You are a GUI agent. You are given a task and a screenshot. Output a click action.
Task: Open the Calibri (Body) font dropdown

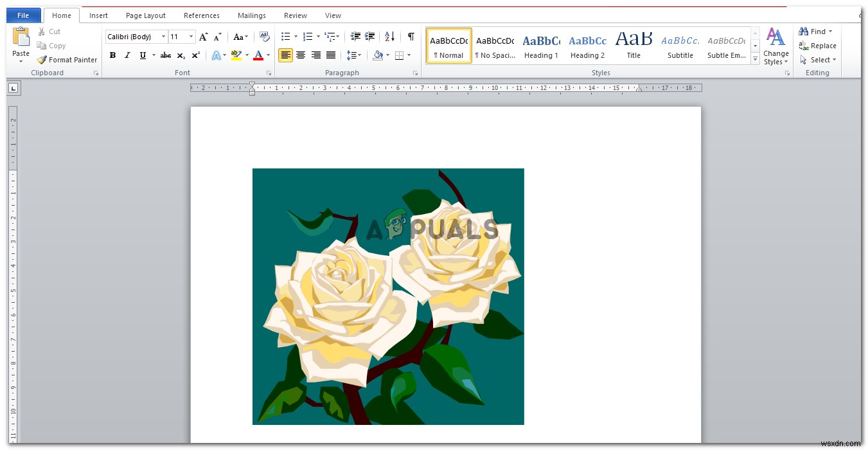tap(164, 37)
